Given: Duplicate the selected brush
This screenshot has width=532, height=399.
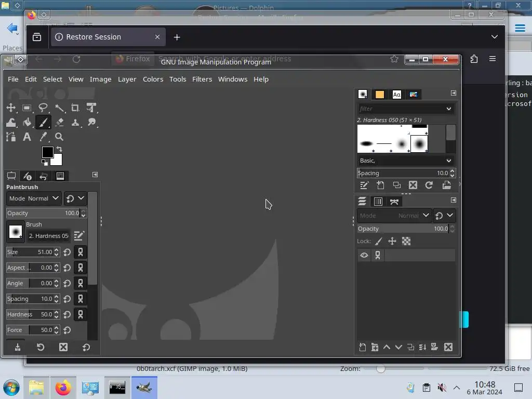Looking at the screenshot, I should 396,185.
